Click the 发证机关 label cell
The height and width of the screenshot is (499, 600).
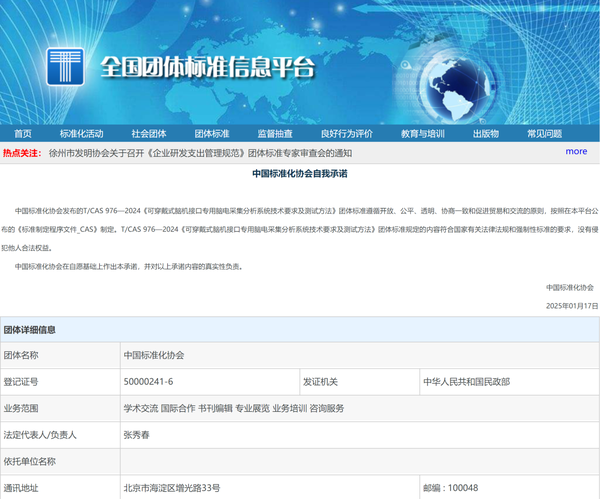pos(359,382)
